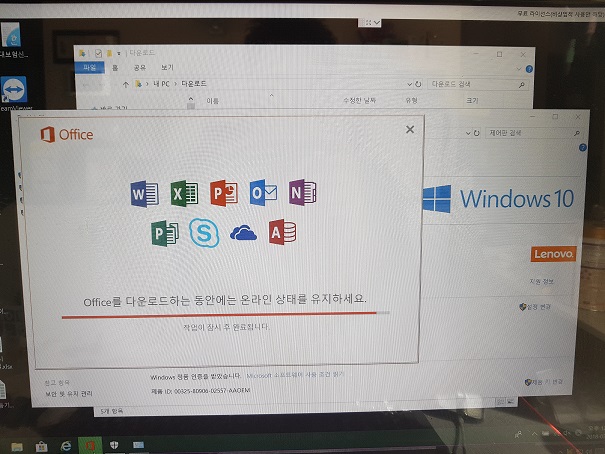Show hidden system tray icons chevron
605x454 pixels.
pos(534,434)
